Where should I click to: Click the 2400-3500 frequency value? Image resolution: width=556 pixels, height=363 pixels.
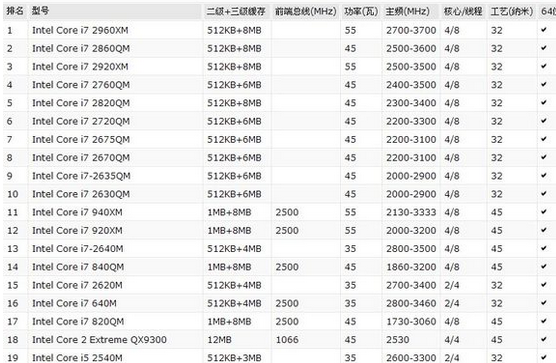tap(411, 85)
